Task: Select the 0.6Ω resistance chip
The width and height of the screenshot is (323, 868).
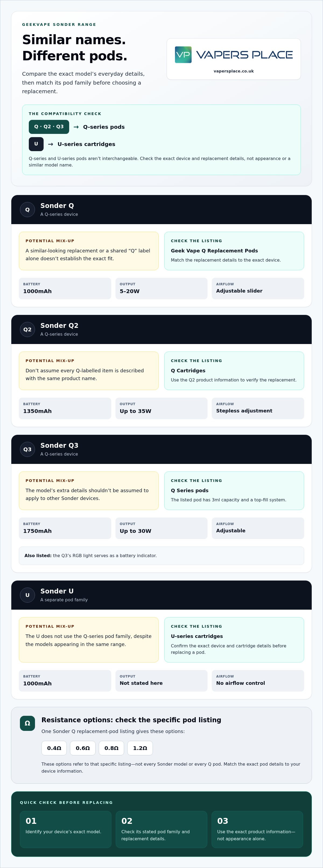Action: tap(83, 748)
